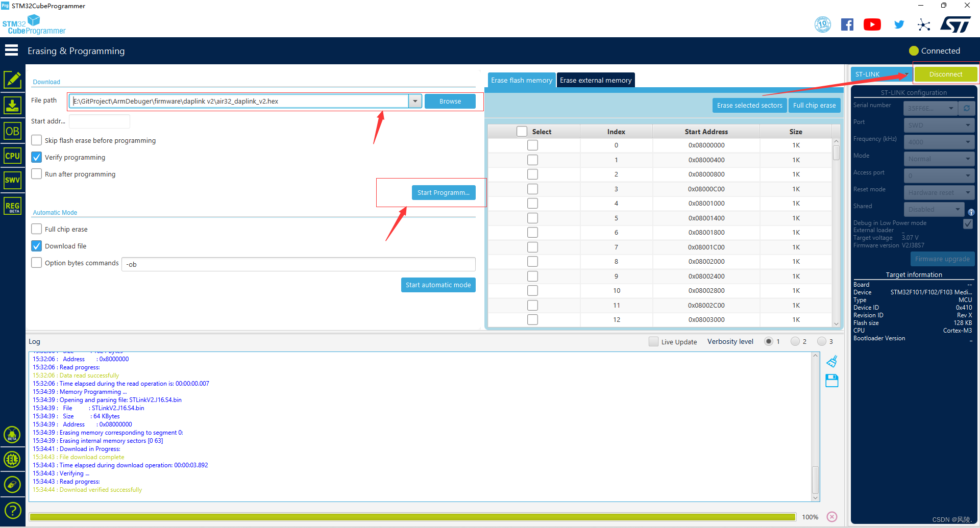This screenshot has height=528, width=980.
Task: Open the Mode Normal dropdown
Action: [x=939, y=159]
